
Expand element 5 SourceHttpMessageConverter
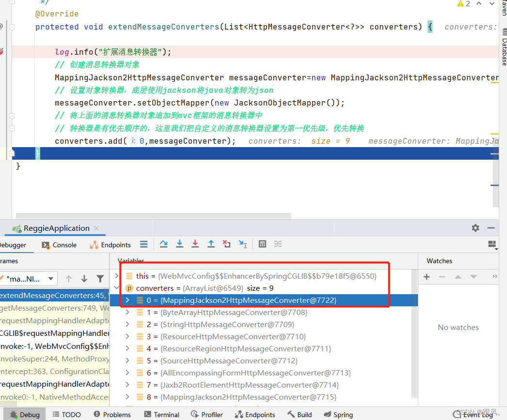[127, 360]
